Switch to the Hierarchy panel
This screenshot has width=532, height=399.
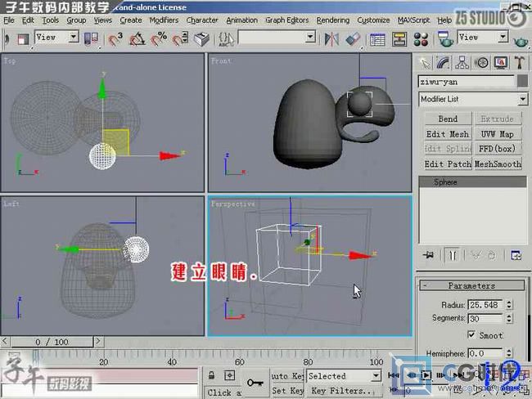pyautogui.click(x=462, y=63)
